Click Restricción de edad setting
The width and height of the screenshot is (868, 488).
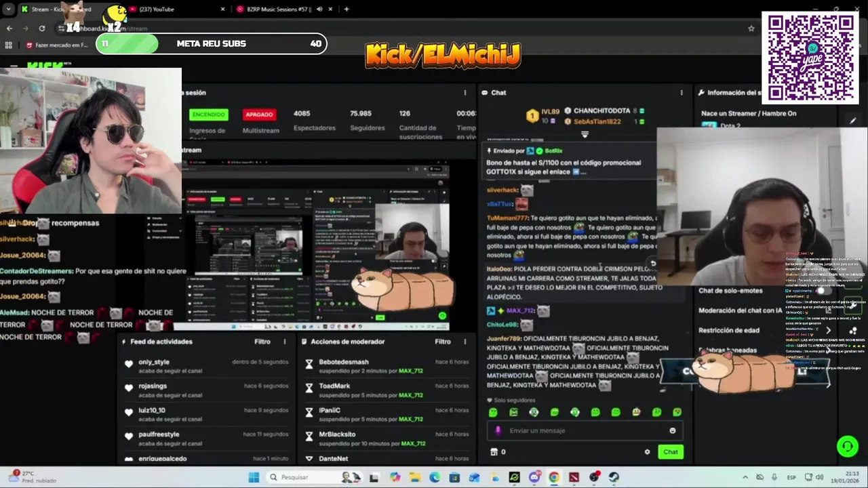pos(729,330)
